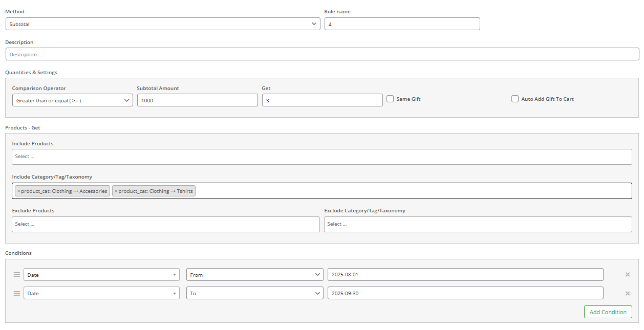The image size is (644, 330).
Task: Grab drag handle of second condition row
Action: (x=16, y=293)
